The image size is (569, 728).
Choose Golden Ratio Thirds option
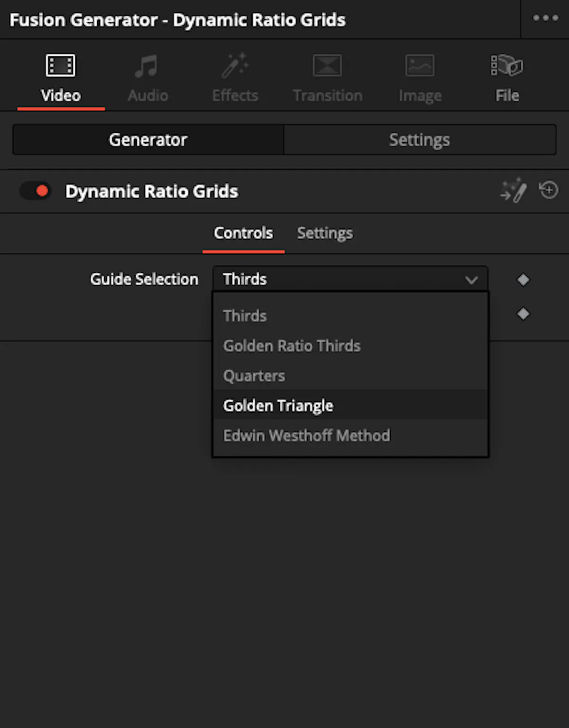click(350, 346)
